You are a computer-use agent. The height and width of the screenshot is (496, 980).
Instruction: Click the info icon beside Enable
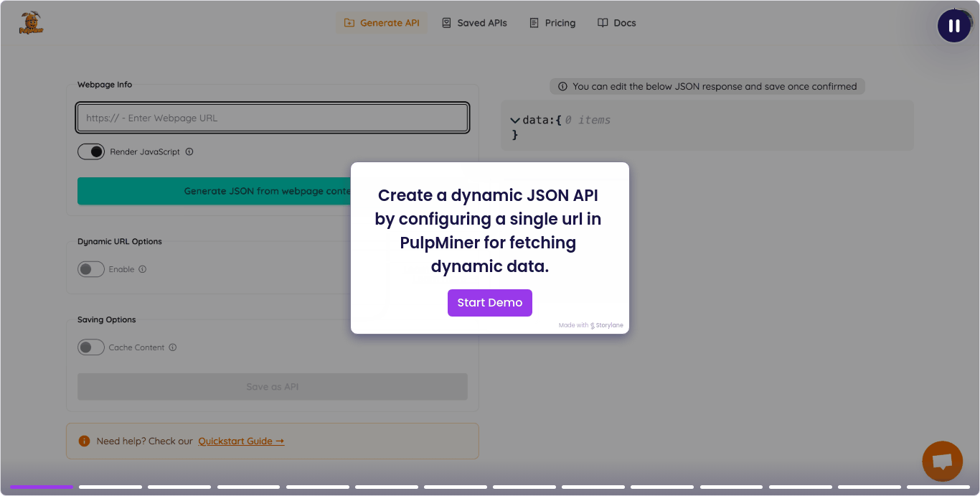(142, 269)
